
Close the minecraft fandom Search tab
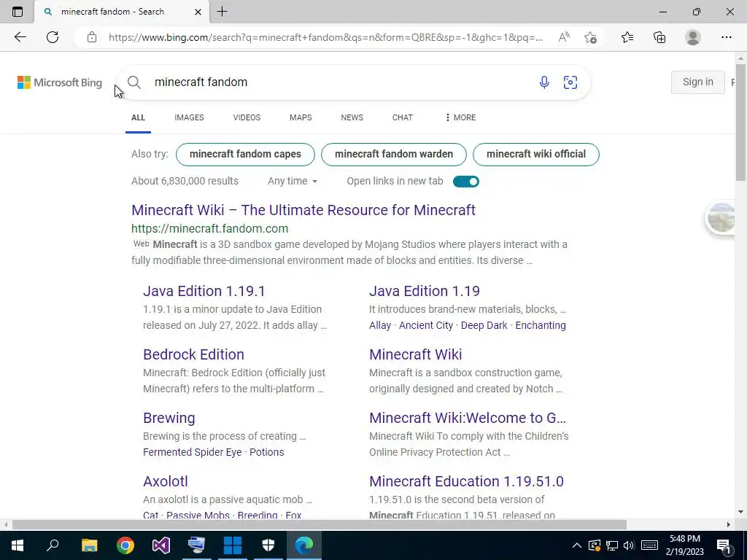pos(198,12)
